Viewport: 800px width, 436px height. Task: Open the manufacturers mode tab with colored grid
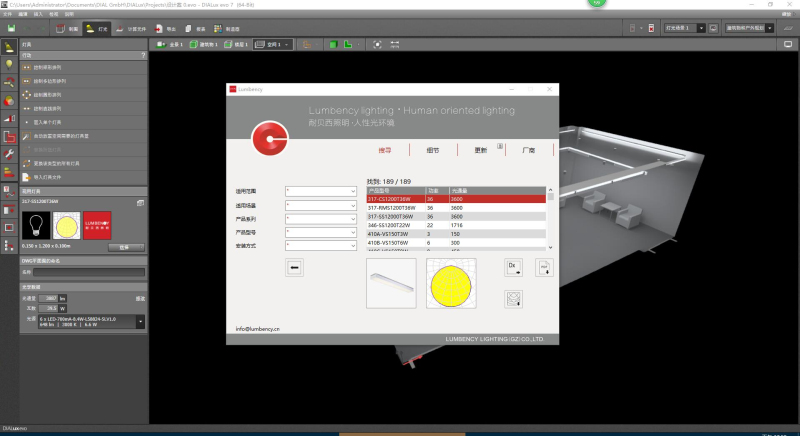[227, 29]
